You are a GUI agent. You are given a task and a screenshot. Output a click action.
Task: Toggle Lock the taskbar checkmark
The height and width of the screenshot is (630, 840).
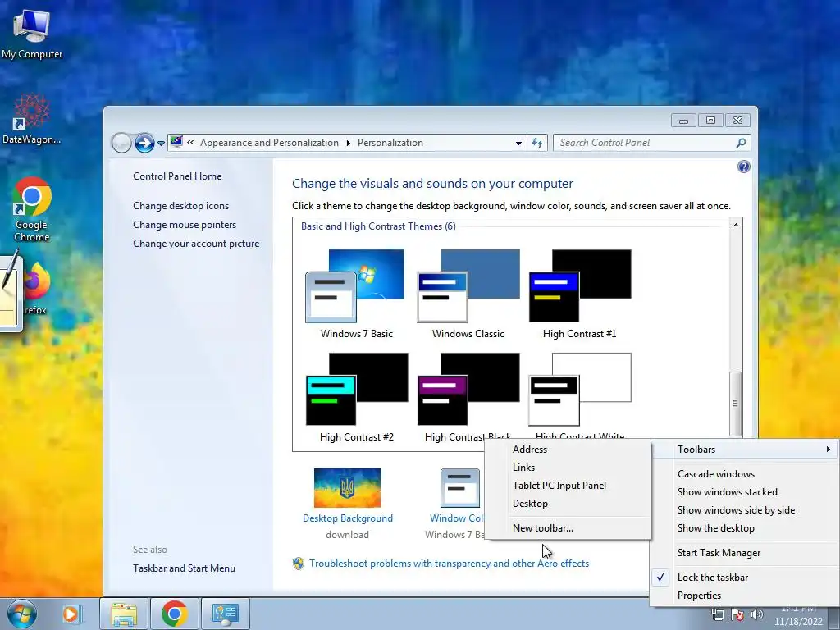tap(660, 577)
